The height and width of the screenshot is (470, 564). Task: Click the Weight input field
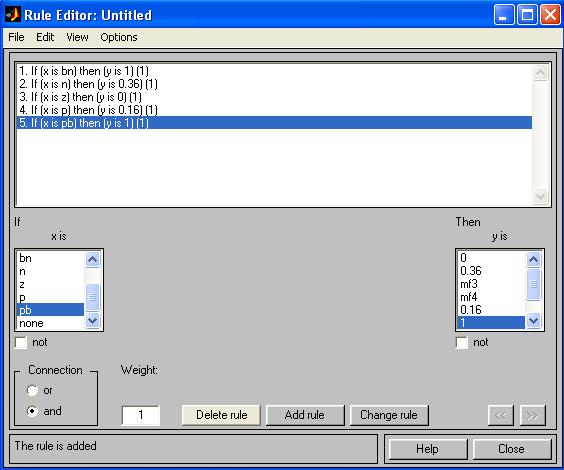[141, 415]
